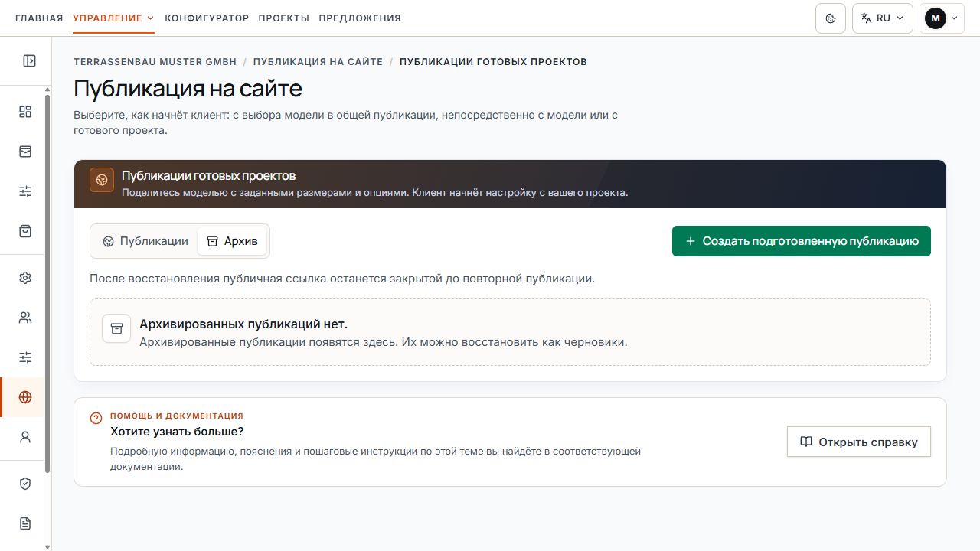Click the 'Публикации готовых проектов' card title

click(208, 176)
